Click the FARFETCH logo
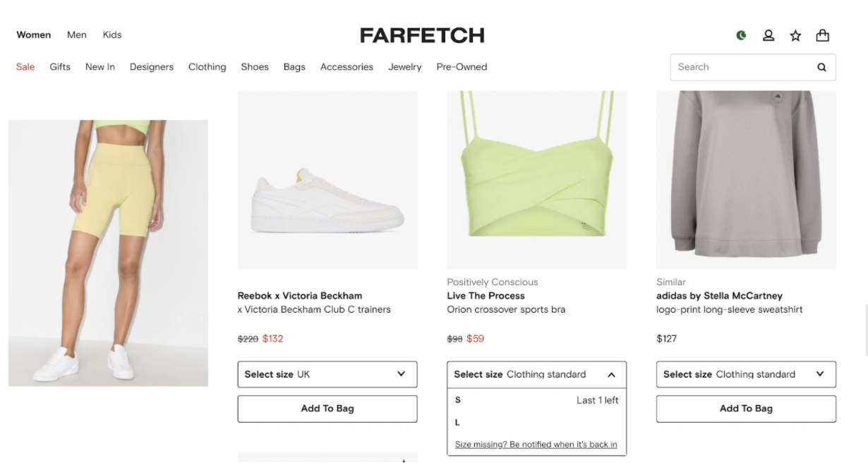The height and width of the screenshot is (463, 868). coord(422,35)
